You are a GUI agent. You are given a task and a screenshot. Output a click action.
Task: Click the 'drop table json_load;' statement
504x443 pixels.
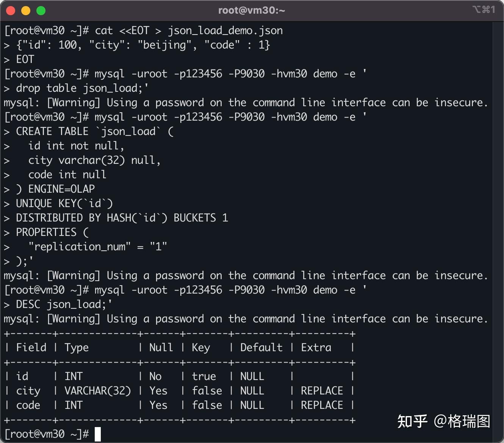click(82, 88)
